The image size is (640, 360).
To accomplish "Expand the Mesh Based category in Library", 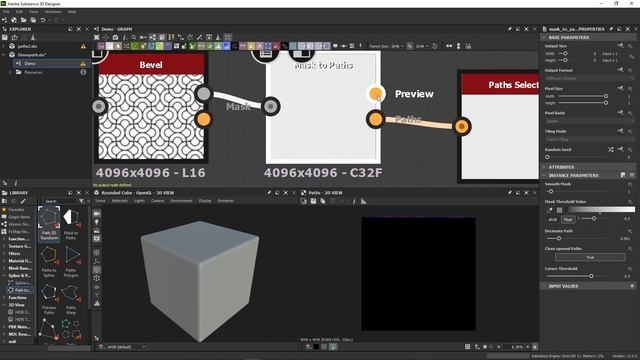I will pos(4,268).
